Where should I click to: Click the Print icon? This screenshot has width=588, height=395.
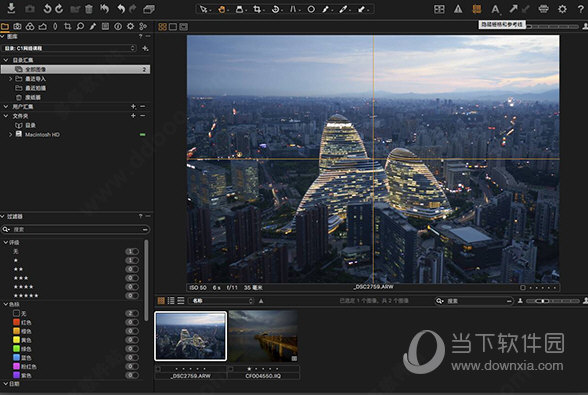coord(543,9)
